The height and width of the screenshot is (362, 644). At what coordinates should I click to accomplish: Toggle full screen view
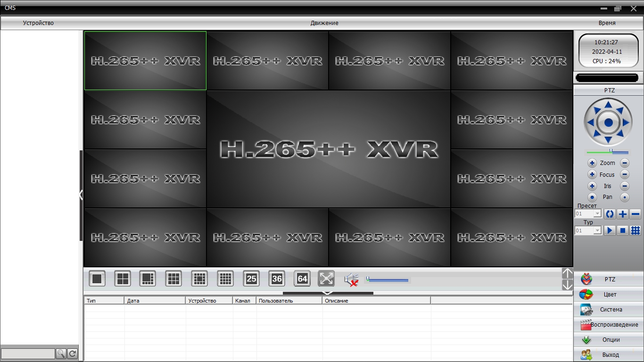coord(326,279)
